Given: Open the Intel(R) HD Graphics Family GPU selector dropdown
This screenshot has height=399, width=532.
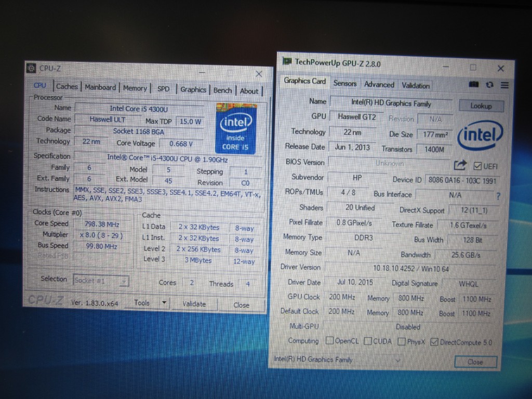Looking at the screenshot, I should 338,360.
